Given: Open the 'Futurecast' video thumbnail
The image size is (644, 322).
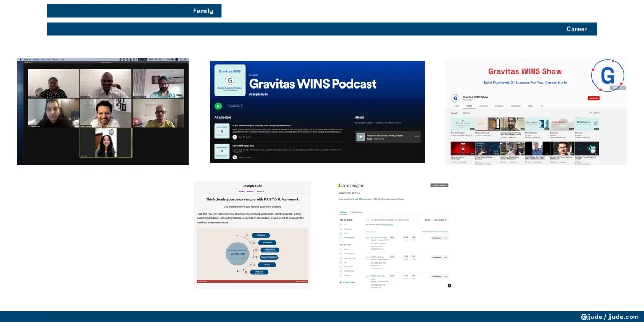Looking at the screenshot, I should (562, 124).
